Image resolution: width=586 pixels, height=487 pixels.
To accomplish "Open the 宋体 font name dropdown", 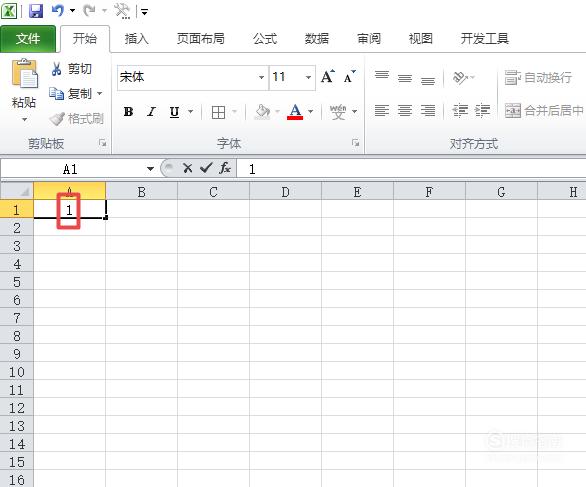I will pos(261,77).
